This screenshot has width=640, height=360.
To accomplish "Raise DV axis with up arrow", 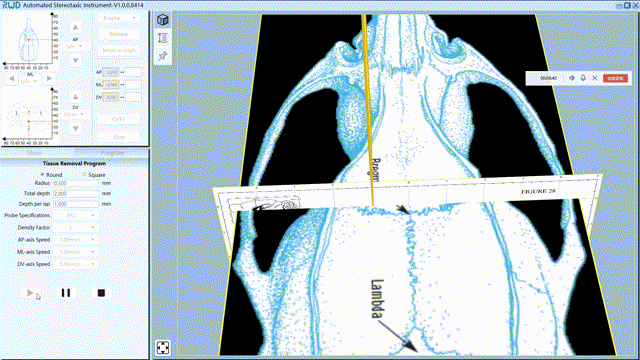I will point(75,97).
